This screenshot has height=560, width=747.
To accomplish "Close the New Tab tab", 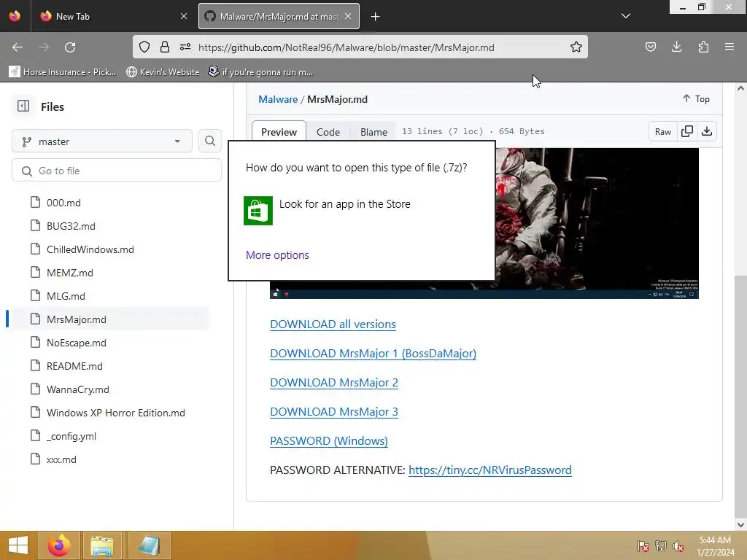I will (184, 16).
